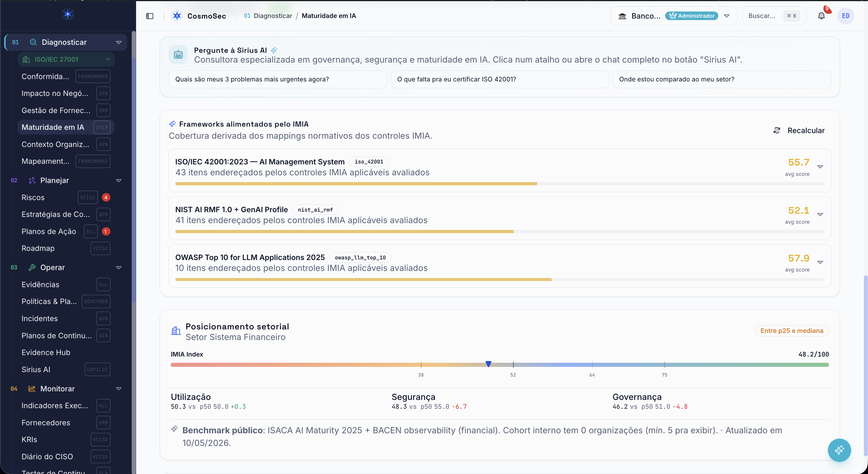Collapse the Diagnosticar section

pyautogui.click(x=119, y=42)
